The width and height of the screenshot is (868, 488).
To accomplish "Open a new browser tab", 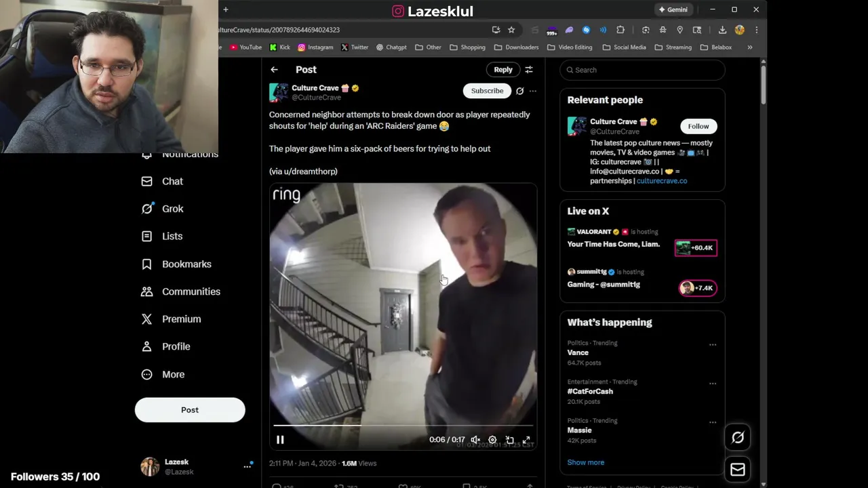I will [x=226, y=9].
